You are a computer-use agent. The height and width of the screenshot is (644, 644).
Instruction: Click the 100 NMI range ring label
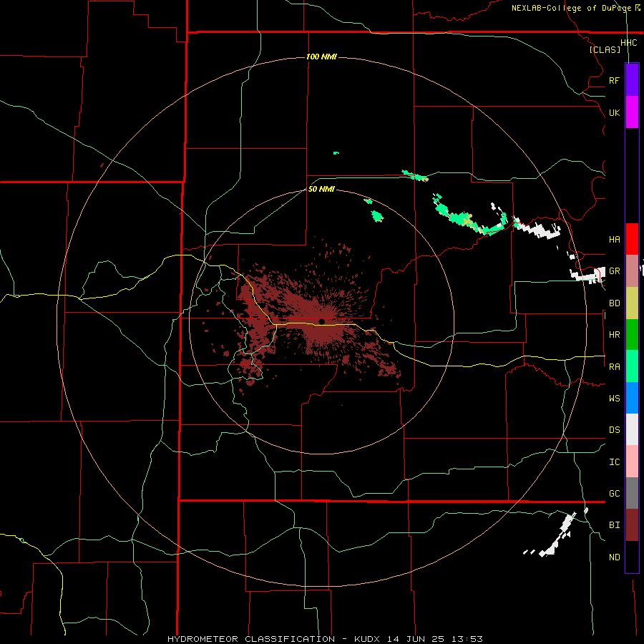321,57
